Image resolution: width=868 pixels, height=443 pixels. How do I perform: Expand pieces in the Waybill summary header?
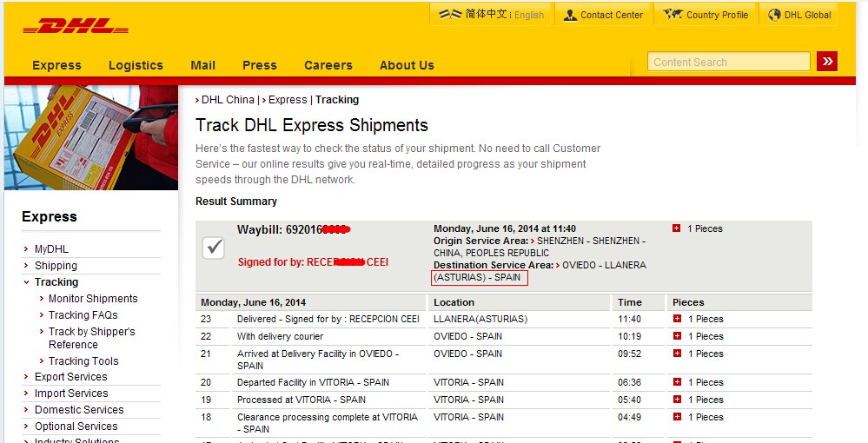point(677,228)
